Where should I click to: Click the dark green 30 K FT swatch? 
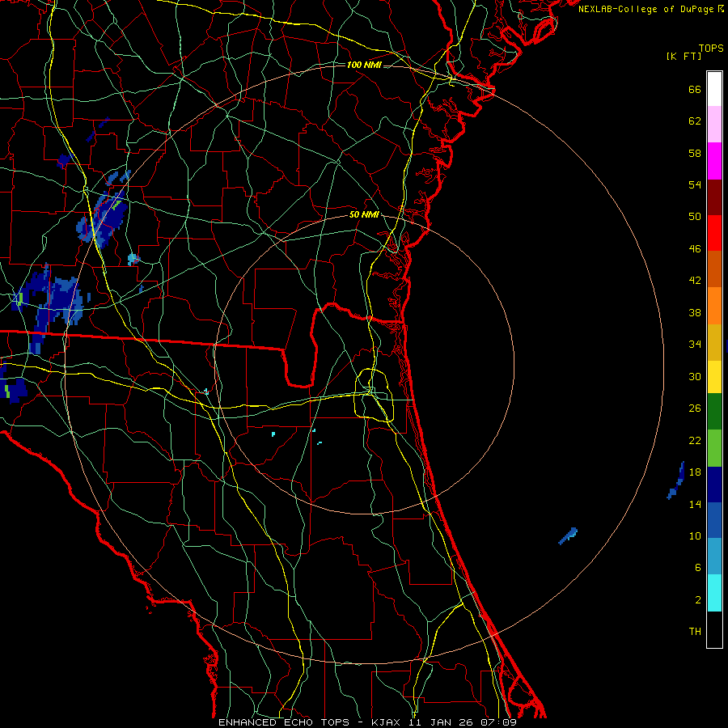point(714,412)
